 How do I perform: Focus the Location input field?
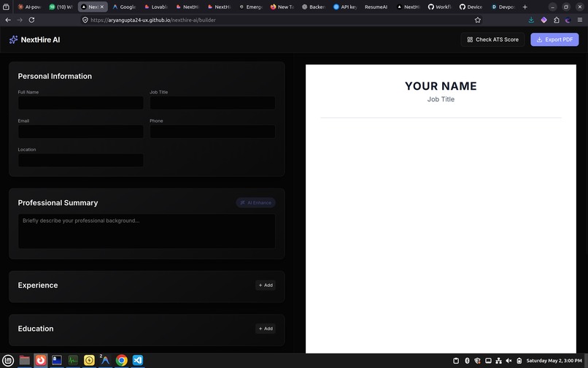(81, 161)
